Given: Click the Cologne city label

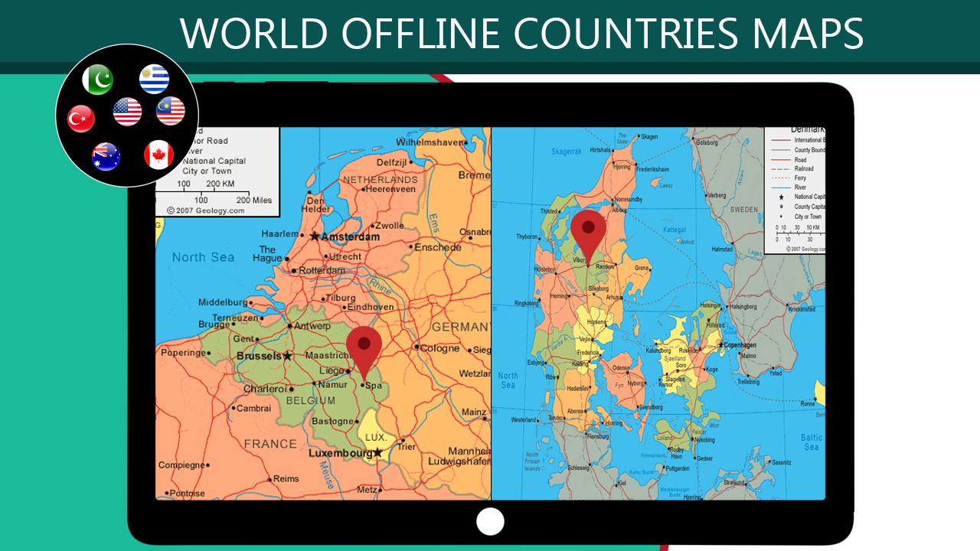Looking at the screenshot, I should pyautogui.click(x=439, y=348).
